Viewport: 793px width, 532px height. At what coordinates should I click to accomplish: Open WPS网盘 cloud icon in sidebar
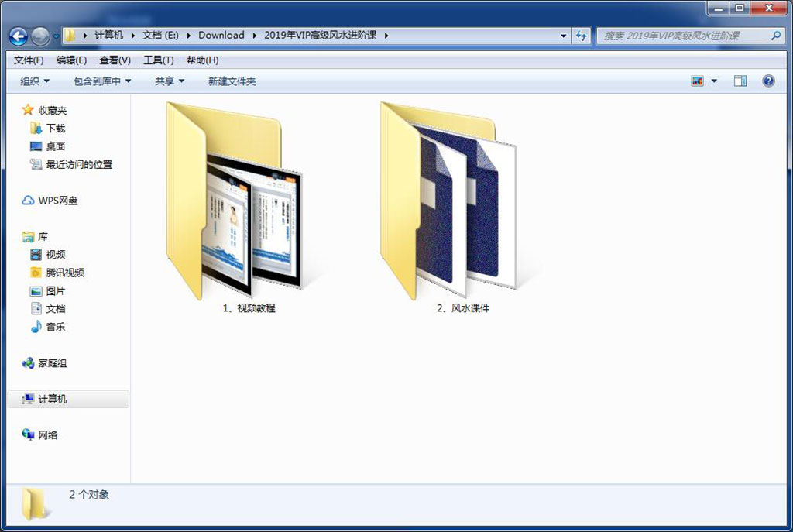click(x=28, y=201)
